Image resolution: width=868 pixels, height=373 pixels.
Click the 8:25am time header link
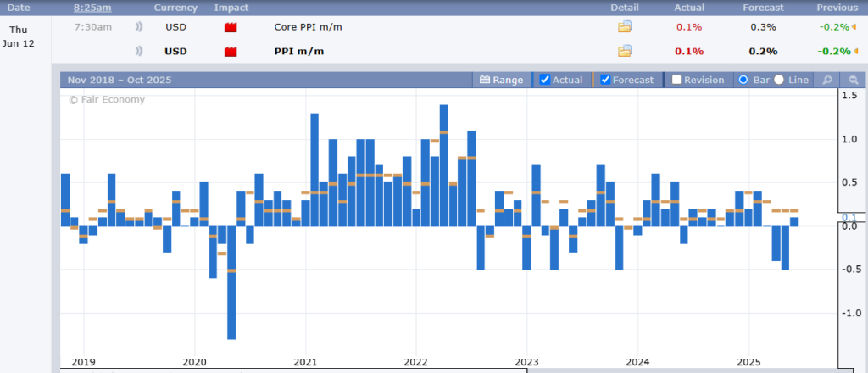(92, 8)
